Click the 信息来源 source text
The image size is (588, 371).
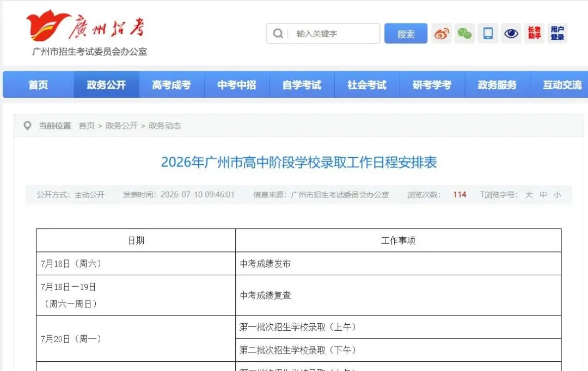point(321,195)
